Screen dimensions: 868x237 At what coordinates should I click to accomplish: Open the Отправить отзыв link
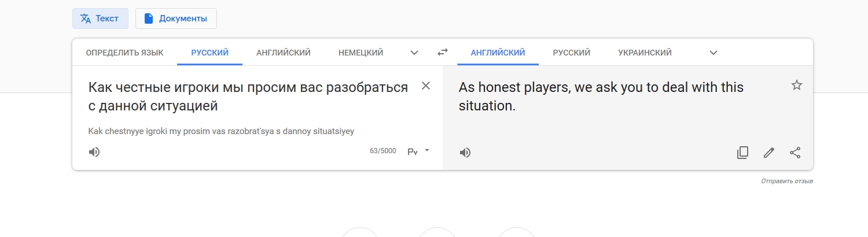787,182
